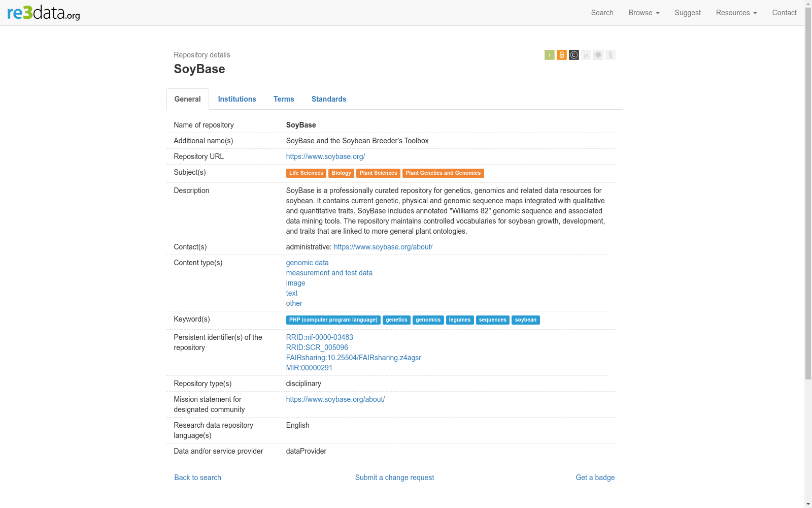
Task: Click the 'Get a badge' link
Action: click(x=595, y=478)
